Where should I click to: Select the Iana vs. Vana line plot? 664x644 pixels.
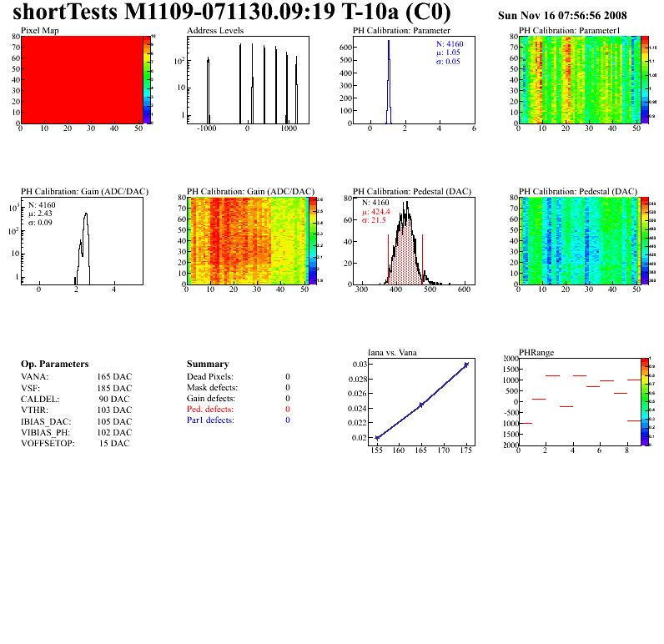(x=422, y=402)
